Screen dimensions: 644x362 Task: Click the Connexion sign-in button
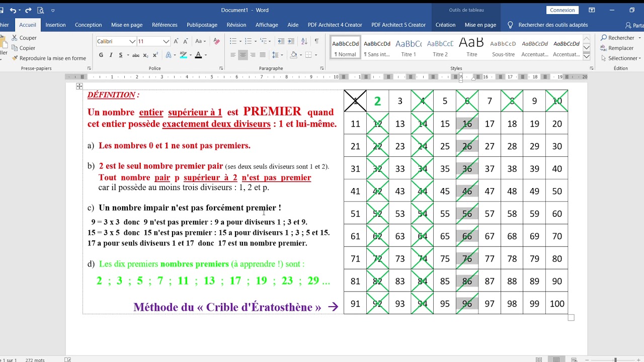[562, 10]
